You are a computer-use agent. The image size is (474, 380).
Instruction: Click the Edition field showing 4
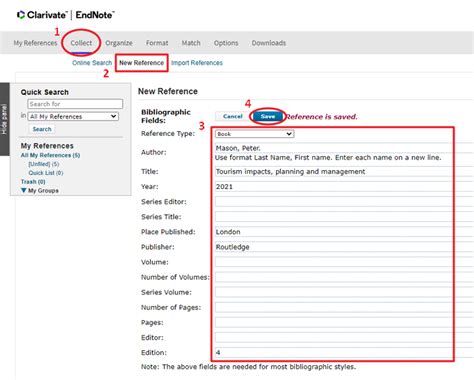[344, 352]
